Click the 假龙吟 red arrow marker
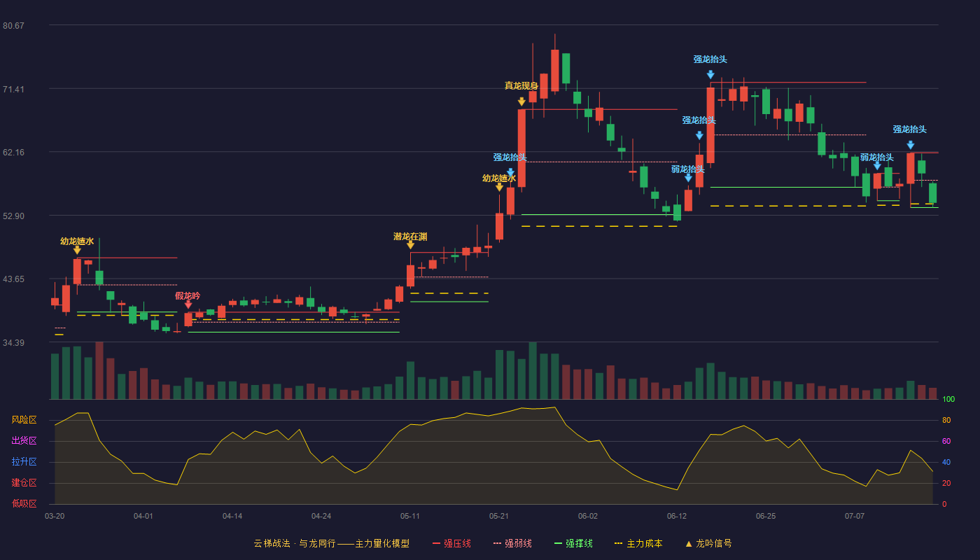Screen dimensions: 980x560 (188, 304)
